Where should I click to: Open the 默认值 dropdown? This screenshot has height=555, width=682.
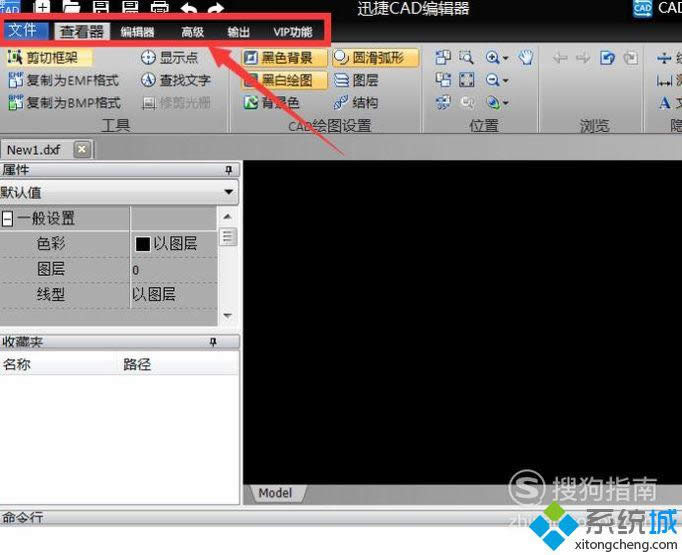228,191
